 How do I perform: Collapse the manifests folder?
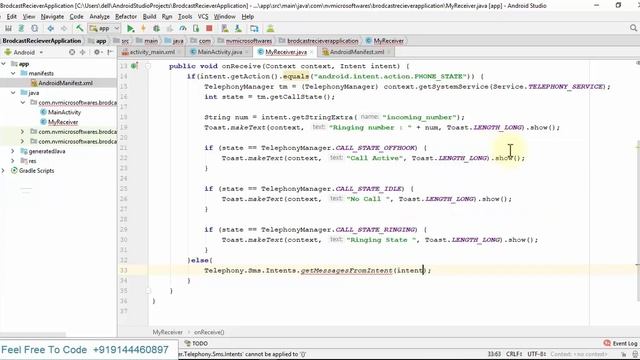tap(13, 73)
